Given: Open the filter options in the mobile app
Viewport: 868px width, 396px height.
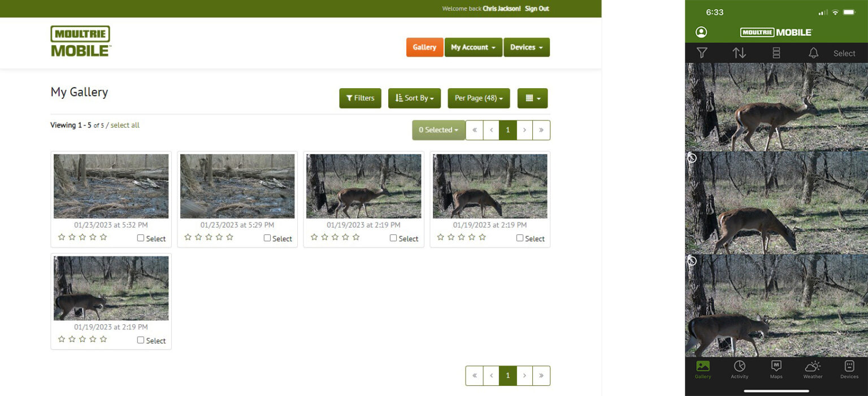Looking at the screenshot, I should [701, 53].
